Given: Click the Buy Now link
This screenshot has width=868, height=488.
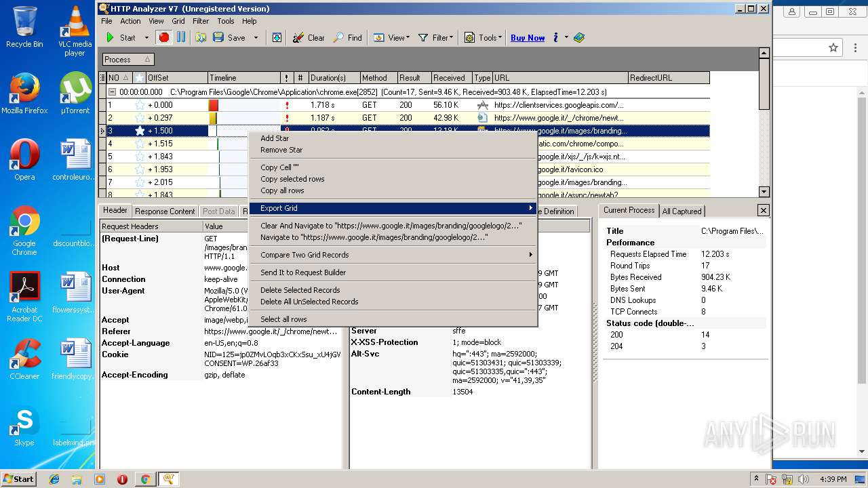Looking at the screenshot, I should (x=528, y=38).
